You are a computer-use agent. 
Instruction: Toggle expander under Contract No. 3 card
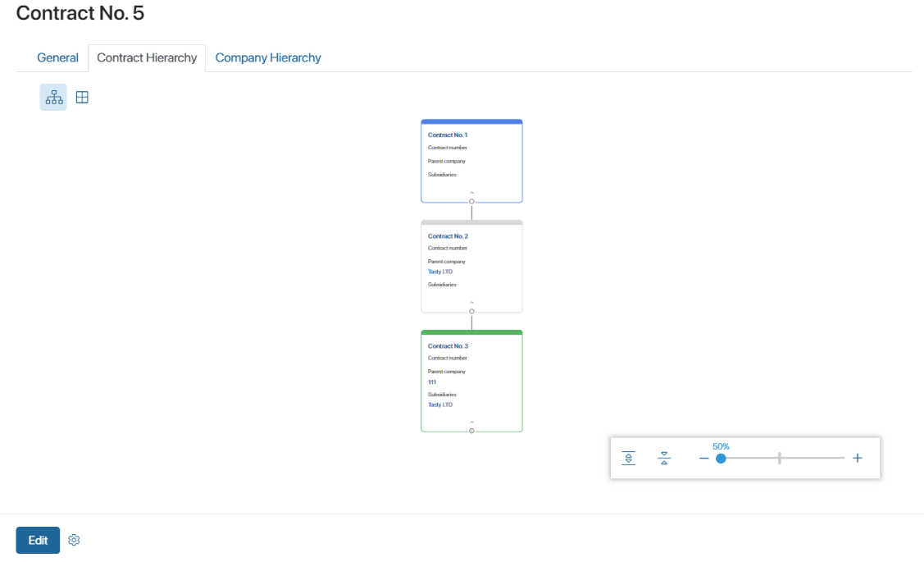click(471, 431)
